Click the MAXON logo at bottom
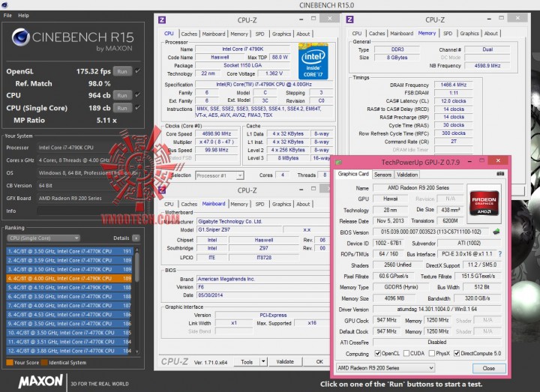The height and width of the screenshot is (392, 540). [40, 382]
